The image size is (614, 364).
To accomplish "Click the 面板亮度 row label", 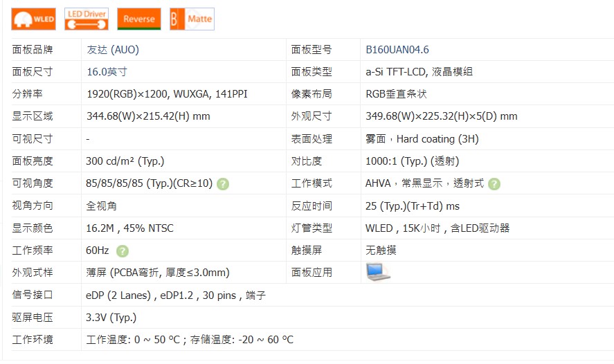I will (33, 161).
